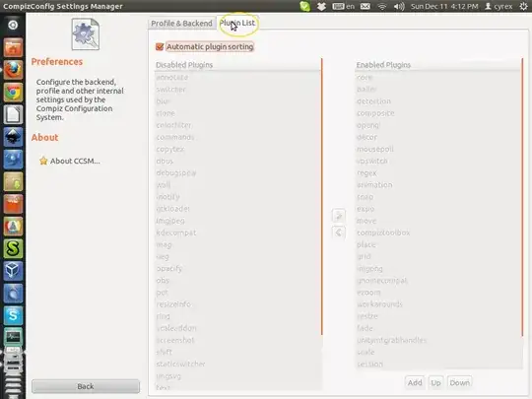The height and width of the screenshot is (399, 532).
Task: Click left arrow to disable selected plugin
Action: click(x=339, y=233)
